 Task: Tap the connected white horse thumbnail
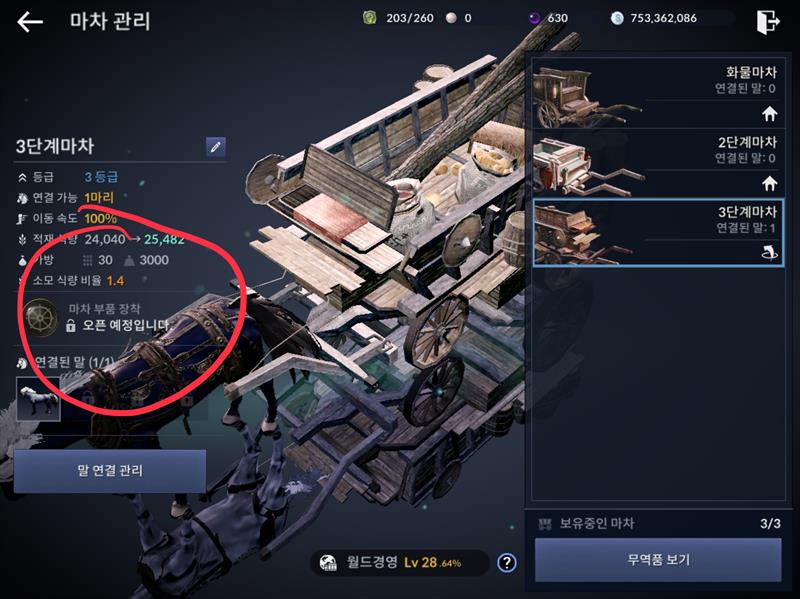38,398
